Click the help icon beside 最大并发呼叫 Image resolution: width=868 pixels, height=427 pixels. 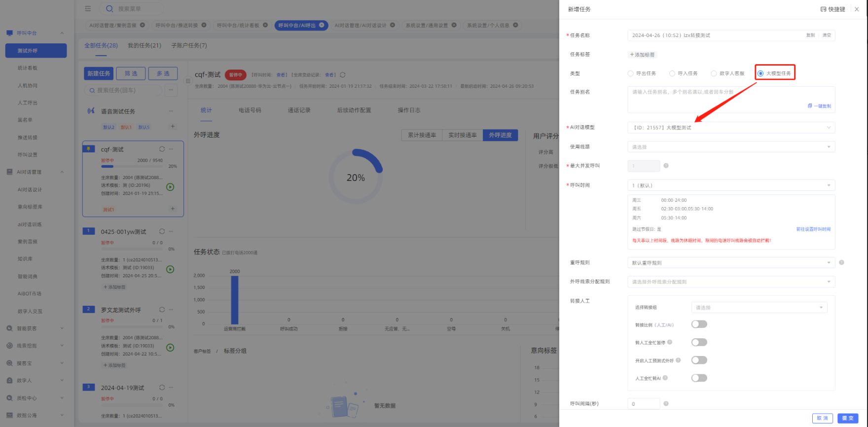pos(666,166)
